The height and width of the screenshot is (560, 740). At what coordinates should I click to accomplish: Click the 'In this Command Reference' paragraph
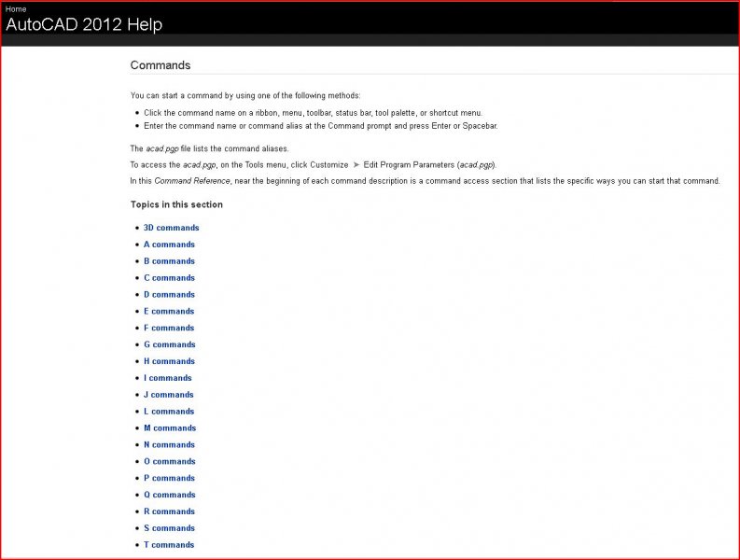(426, 181)
